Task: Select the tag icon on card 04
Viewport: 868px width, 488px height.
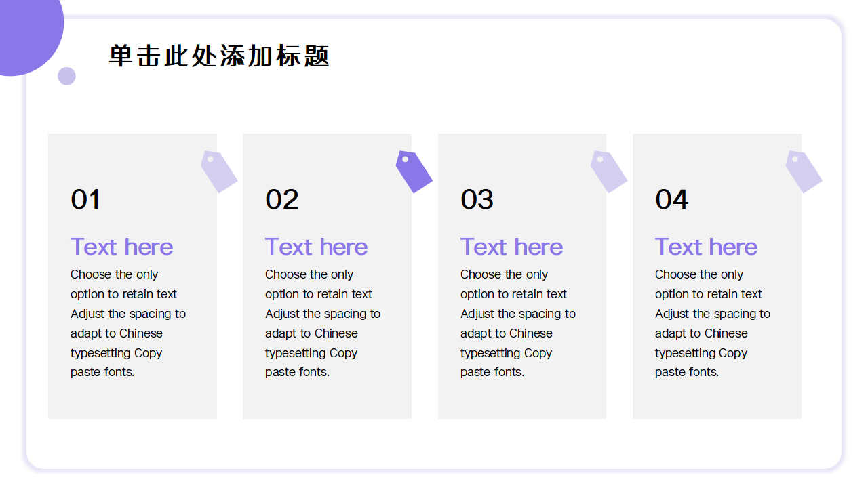Action: [x=804, y=171]
